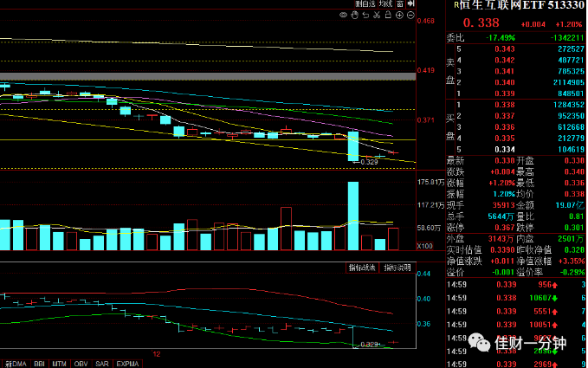Viewport: 588px width, 368px height.
Task: Select the scissors cut tool
Action: (x=377, y=15)
